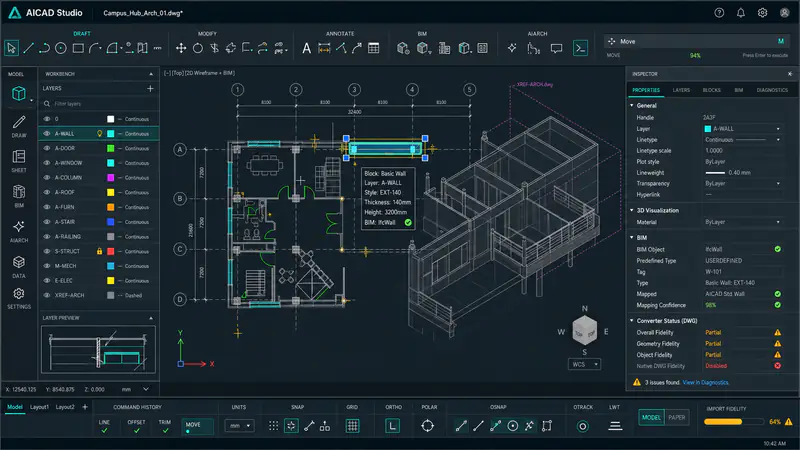Open the Sheet panel in sidebar
This screenshot has width=800, height=450.
click(19, 161)
